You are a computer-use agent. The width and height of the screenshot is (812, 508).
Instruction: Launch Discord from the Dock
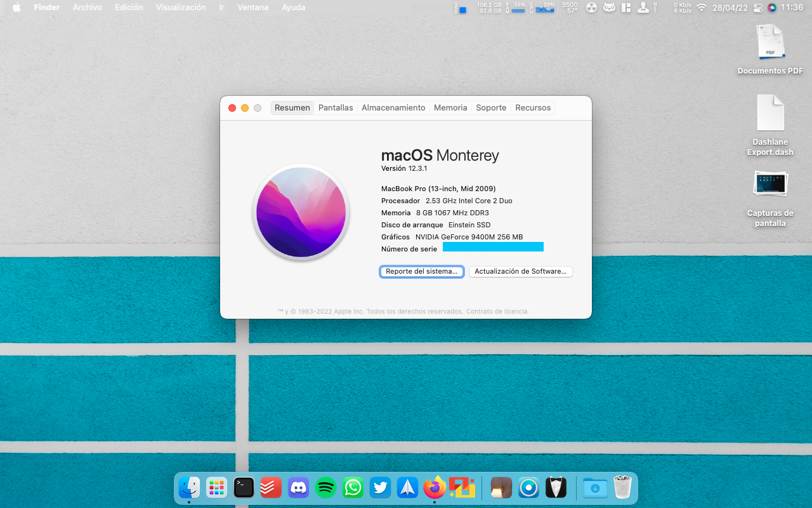298,488
